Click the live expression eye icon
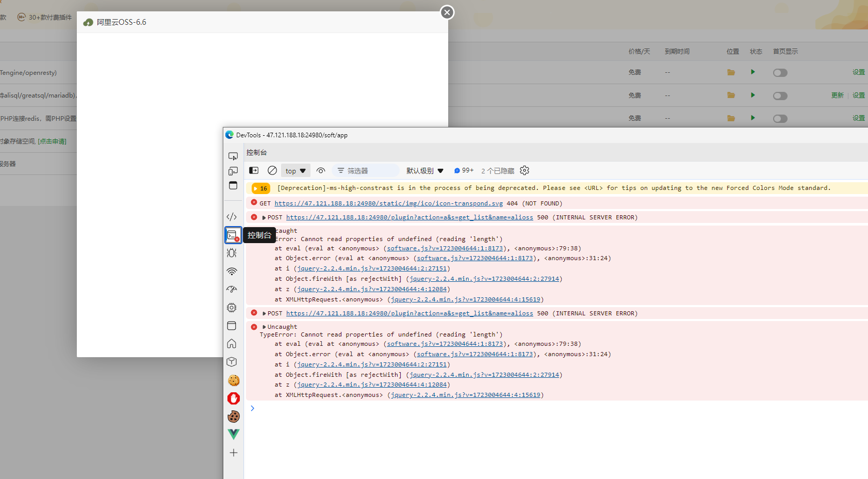 (321, 170)
